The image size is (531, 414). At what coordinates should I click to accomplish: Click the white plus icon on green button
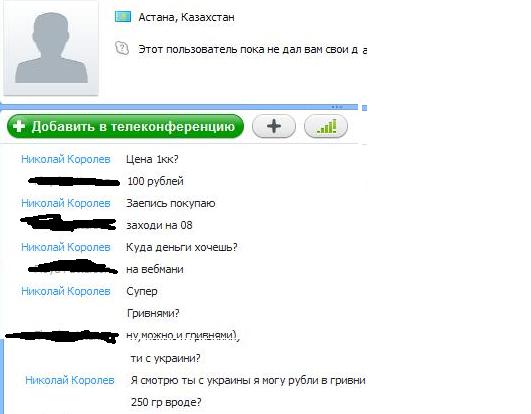[x=19, y=126]
